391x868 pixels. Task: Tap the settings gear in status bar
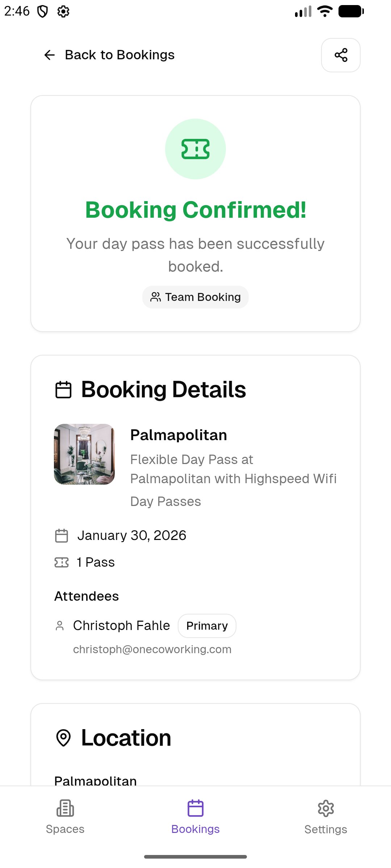pos(63,12)
